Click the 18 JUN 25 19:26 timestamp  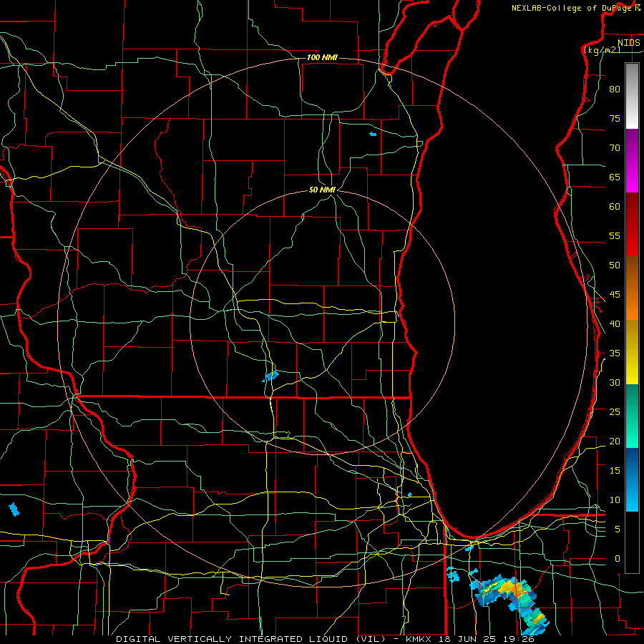pos(487,639)
